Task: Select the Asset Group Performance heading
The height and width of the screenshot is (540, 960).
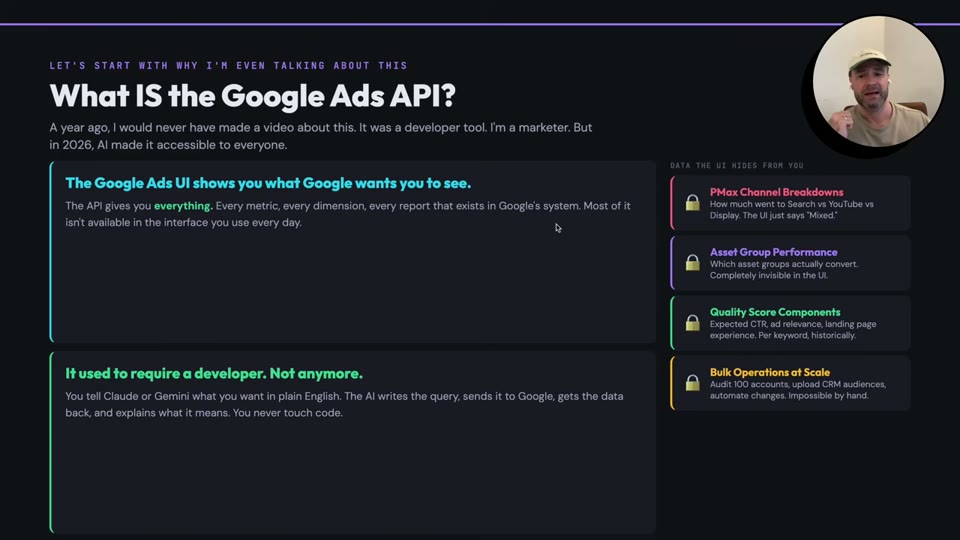Action: pos(773,252)
